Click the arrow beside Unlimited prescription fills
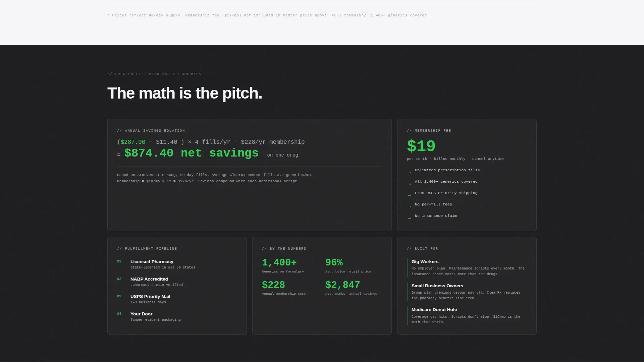644x362 pixels. click(x=409, y=173)
